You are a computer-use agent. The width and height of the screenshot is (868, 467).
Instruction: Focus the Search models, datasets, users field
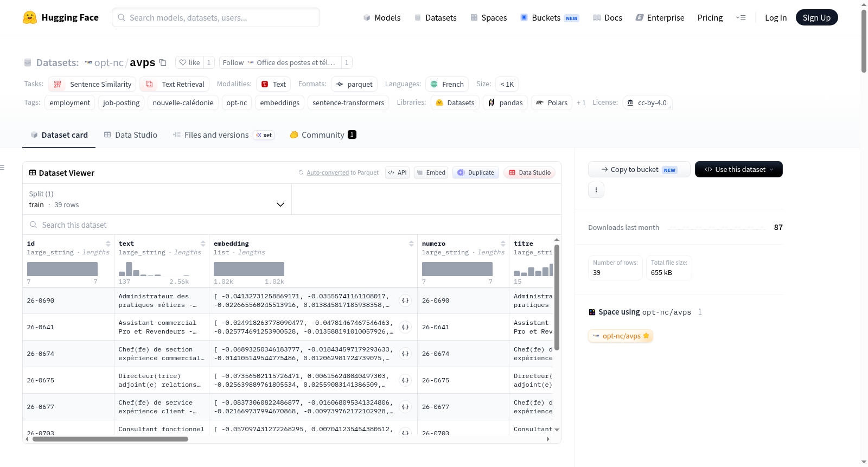click(216, 17)
